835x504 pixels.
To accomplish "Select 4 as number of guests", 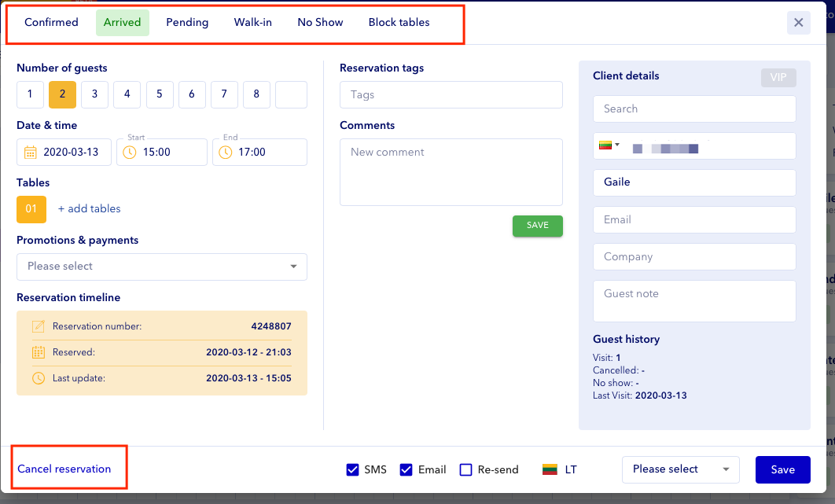I will (127, 94).
